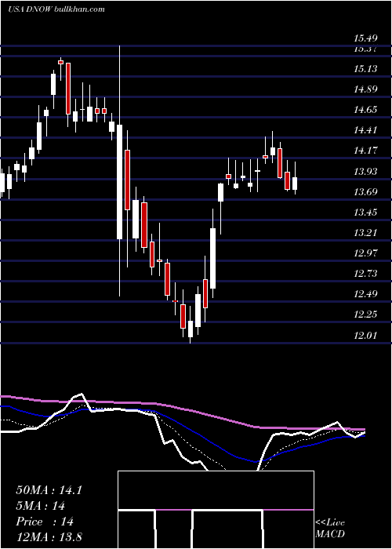Click the tallest long-wick candle near 15.49
Screen dimensions: 392x549
pyautogui.click(x=119, y=171)
